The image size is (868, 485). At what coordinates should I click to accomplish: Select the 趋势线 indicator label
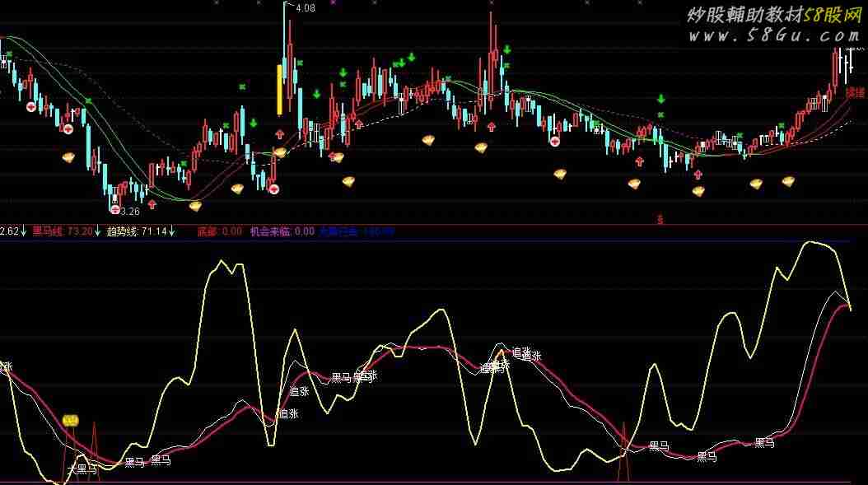tap(122, 232)
